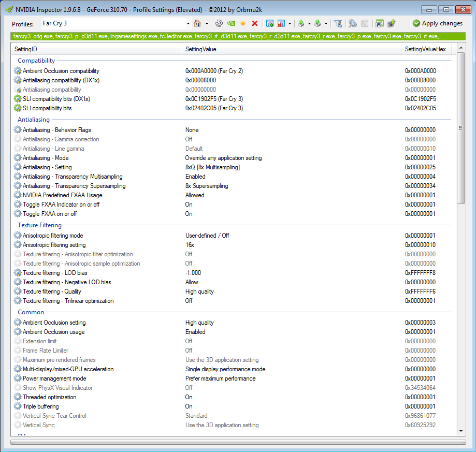Click the import profile icon
The height and width of the screenshot is (452, 476).
coord(318,23)
